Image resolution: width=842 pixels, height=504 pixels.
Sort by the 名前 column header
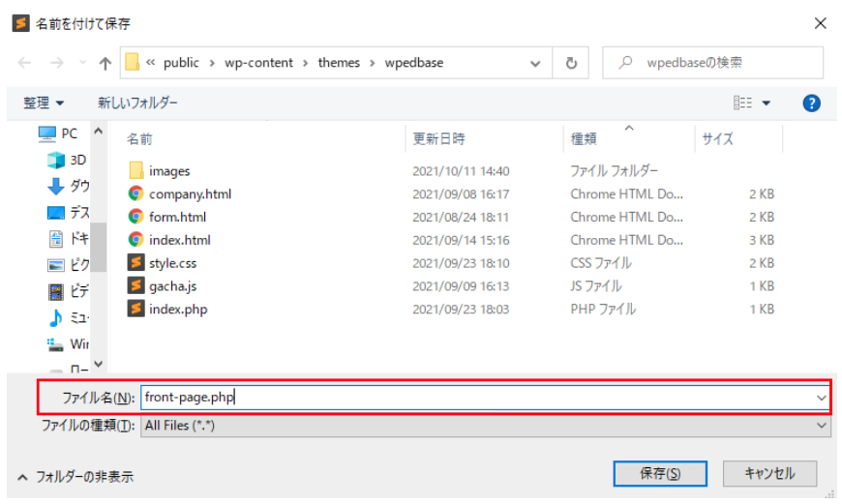coord(139,139)
